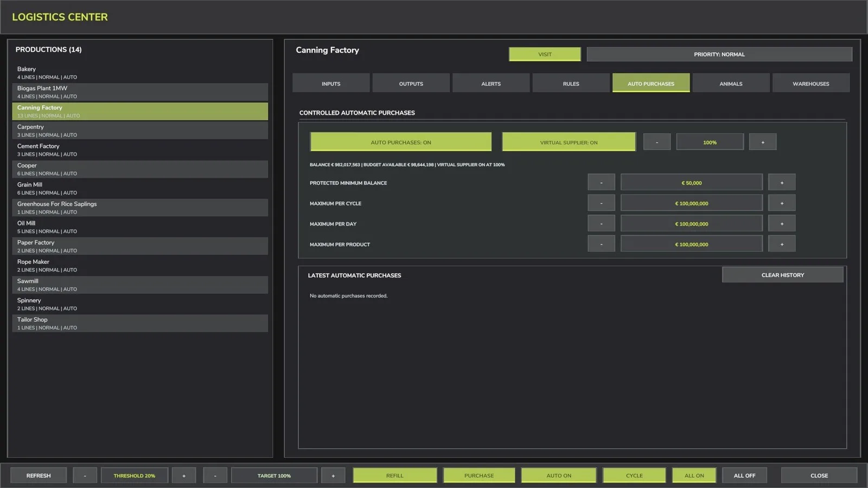The width and height of the screenshot is (868, 488).
Task: Click the Visit button
Action: 545,54
